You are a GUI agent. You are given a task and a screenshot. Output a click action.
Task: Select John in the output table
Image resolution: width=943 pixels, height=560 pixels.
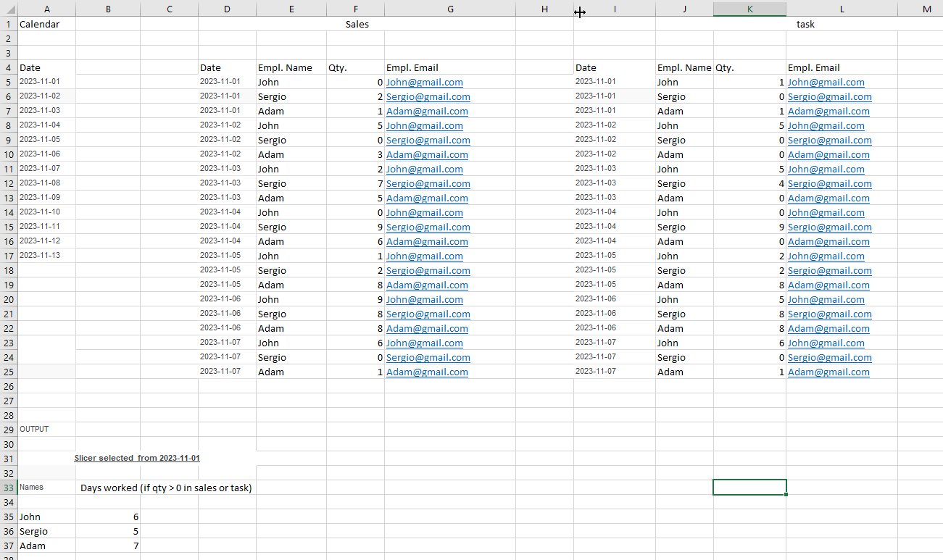pyautogui.click(x=46, y=517)
